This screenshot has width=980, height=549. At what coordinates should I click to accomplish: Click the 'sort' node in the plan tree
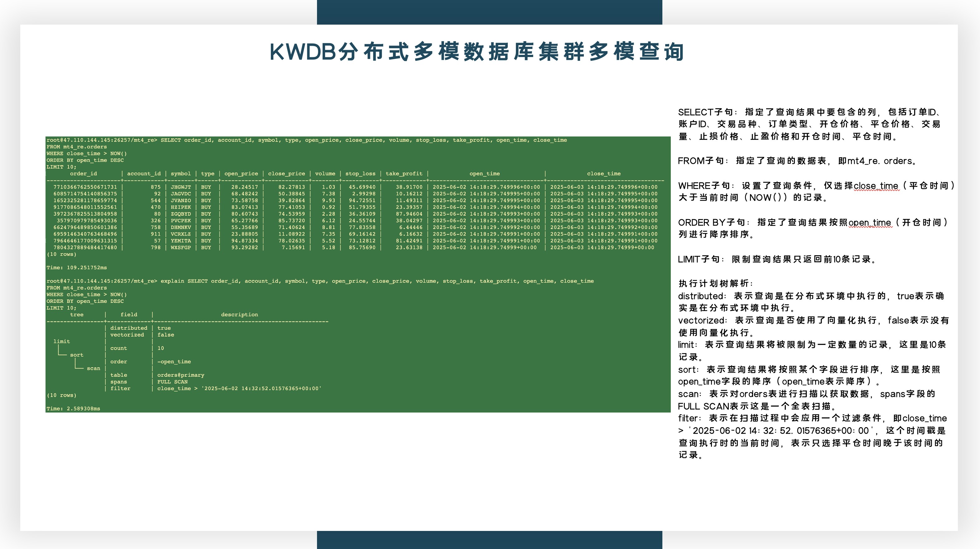76,355
